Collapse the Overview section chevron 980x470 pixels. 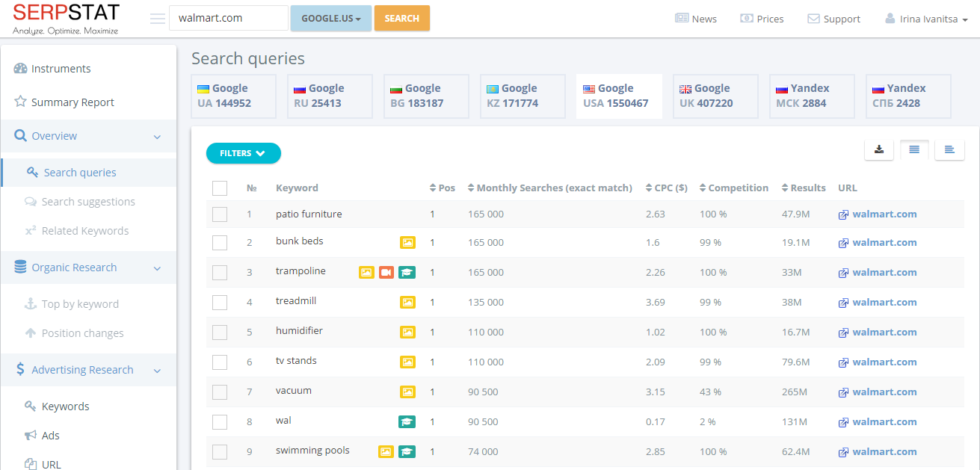click(x=157, y=137)
